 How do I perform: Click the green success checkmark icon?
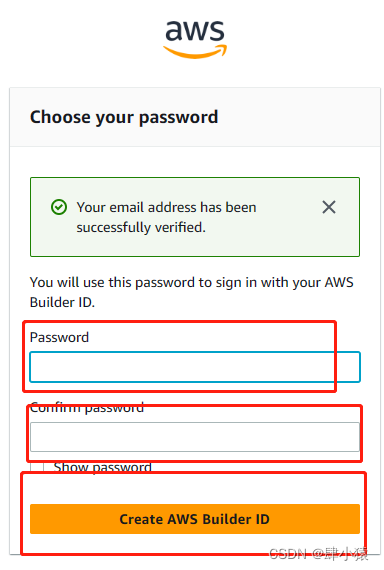coord(59,207)
